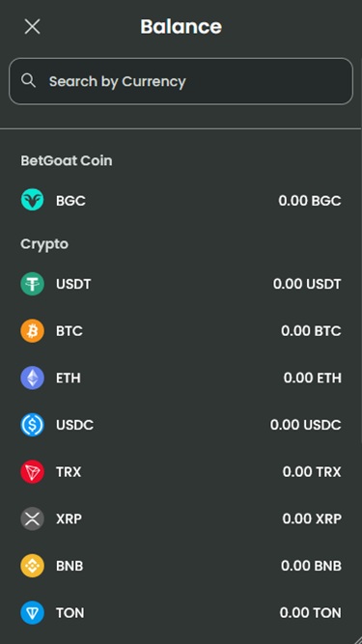Select the 0.00 BGC balance
The width and height of the screenshot is (362, 644).
point(310,201)
